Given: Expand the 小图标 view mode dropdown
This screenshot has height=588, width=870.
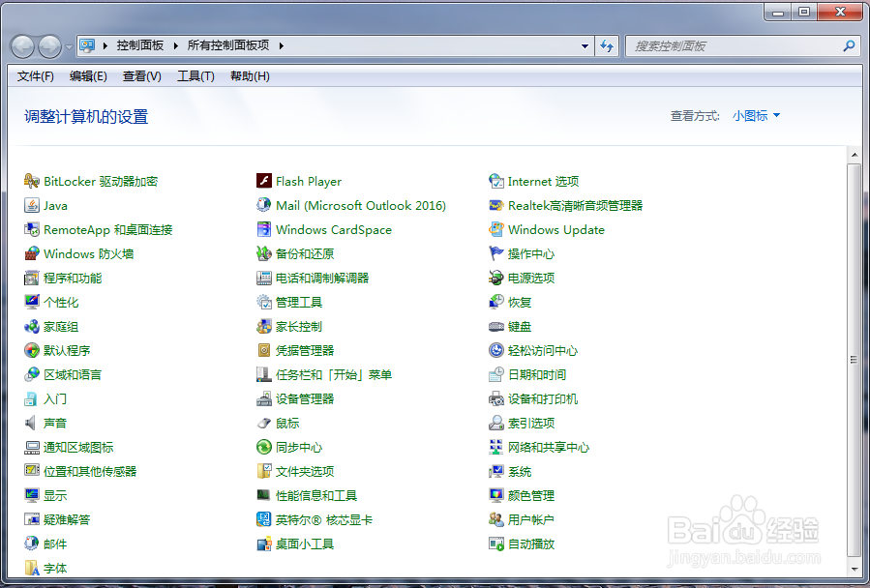Looking at the screenshot, I should (x=756, y=115).
